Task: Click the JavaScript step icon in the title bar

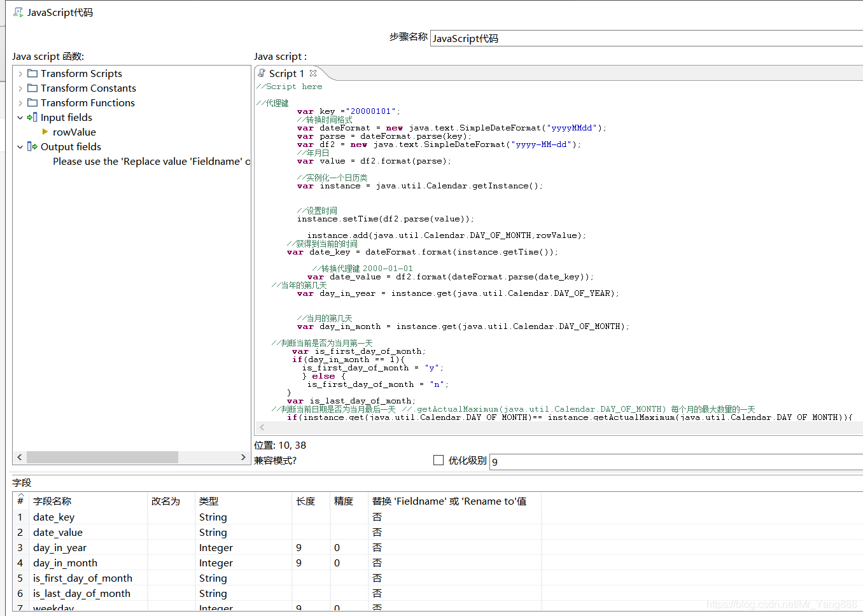Action: pyautogui.click(x=18, y=12)
